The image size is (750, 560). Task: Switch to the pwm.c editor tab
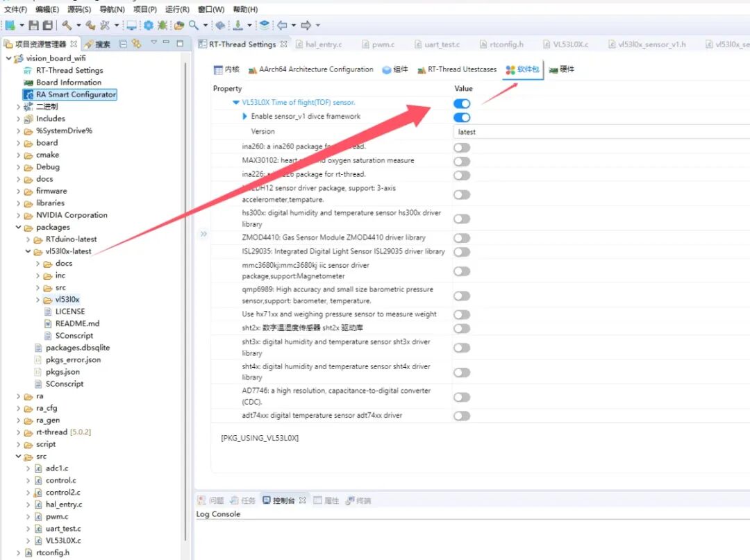click(x=383, y=44)
